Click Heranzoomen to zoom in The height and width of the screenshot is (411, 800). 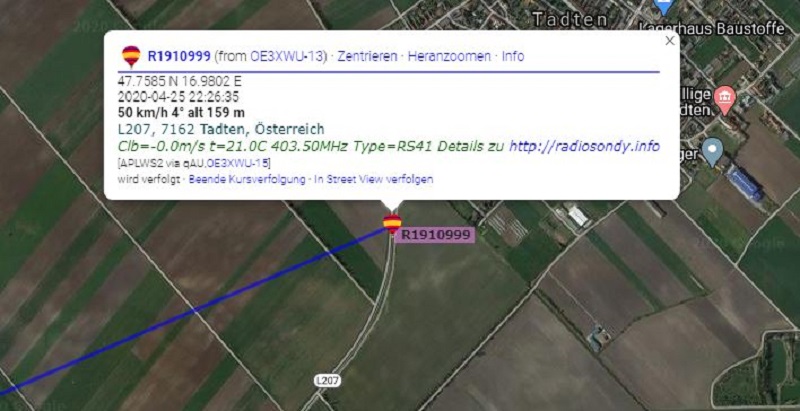449,56
